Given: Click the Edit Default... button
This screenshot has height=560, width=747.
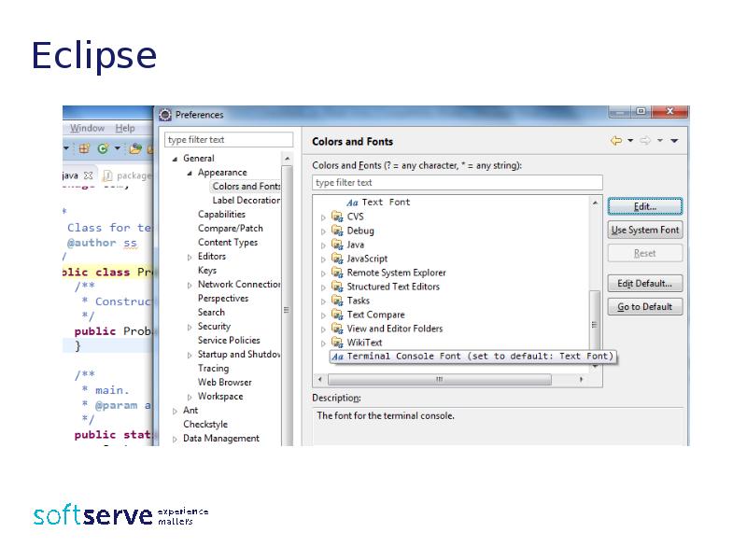Looking at the screenshot, I should [644, 284].
